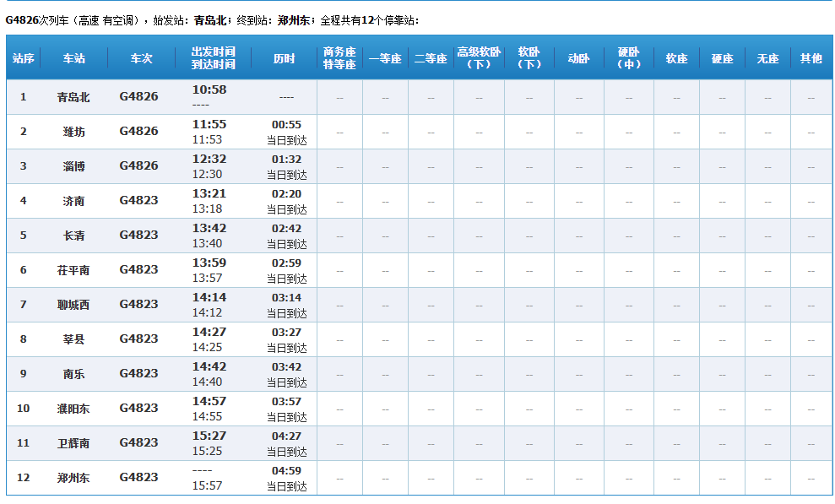Image resolution: width=835 pixels, height=504 pixels.
Task: Click G4826 in the 潍坊 row
Action: tap(138, 132)
